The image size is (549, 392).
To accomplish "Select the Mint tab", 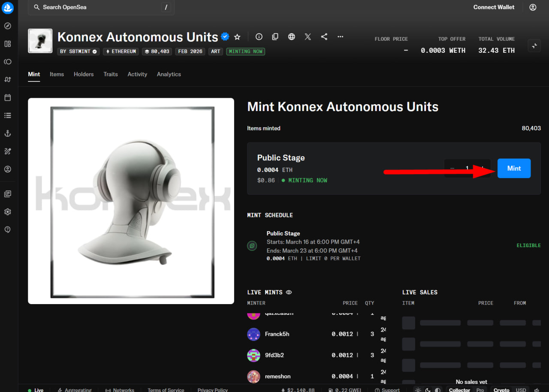I will (x=34, y=74).
